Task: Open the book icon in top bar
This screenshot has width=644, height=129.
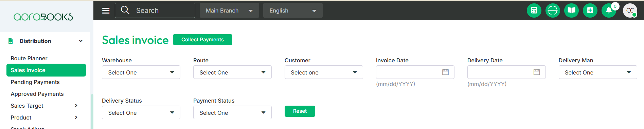Action: [571, 10]
